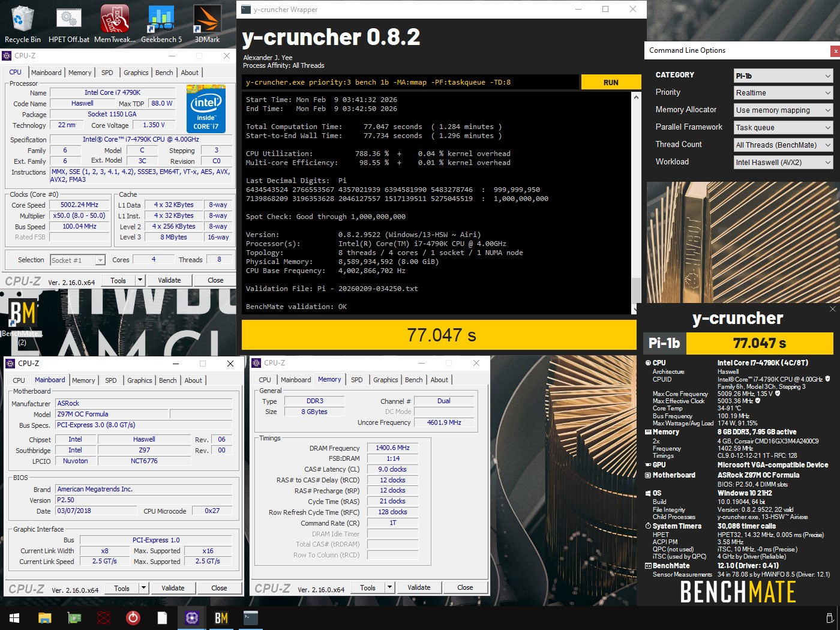Click Validate in CPU-Z processor window
Screen dimensions: 840x630
[169, 280]
